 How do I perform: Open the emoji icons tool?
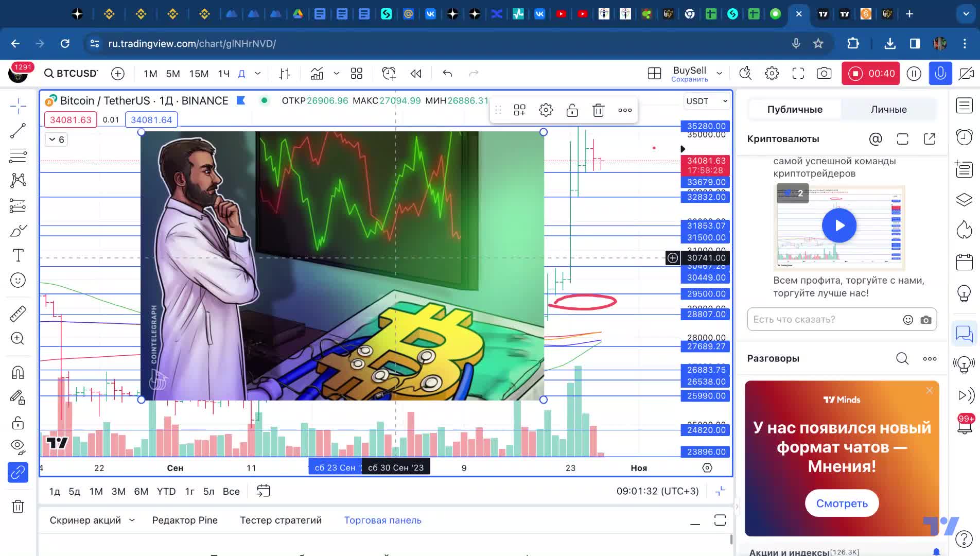point(18,280)
